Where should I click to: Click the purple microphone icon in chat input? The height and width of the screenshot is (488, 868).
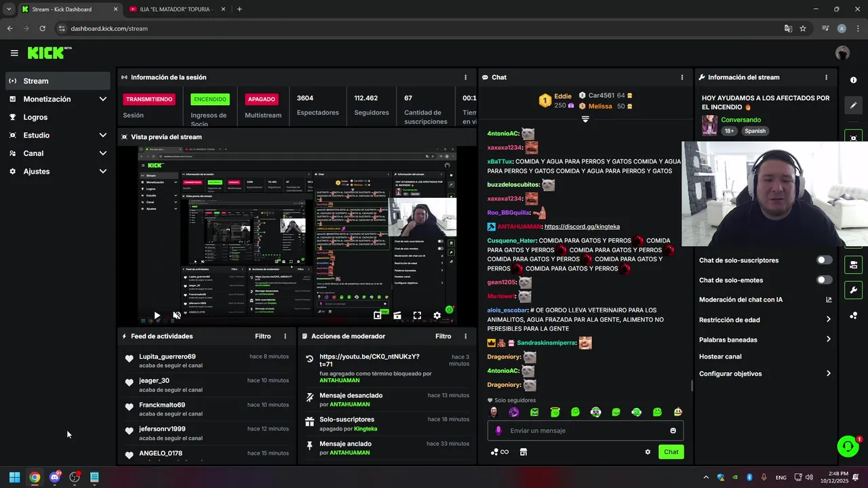tap(498, 430)
